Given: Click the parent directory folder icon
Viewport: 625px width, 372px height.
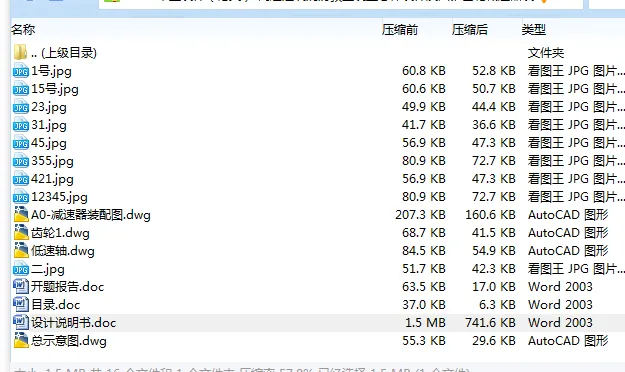Looking at the screenshot, I should point(20,52).
